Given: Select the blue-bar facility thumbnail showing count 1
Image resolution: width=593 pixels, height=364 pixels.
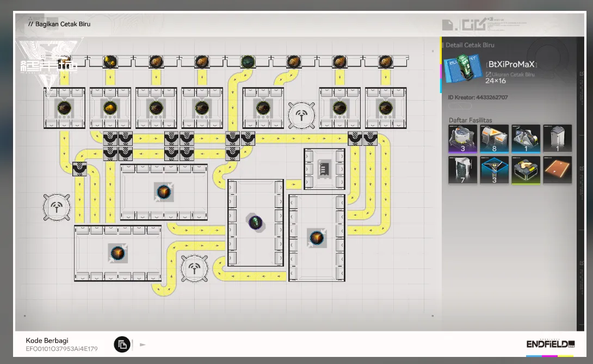Looking at the screenshot, I should (x=526, y=139).
